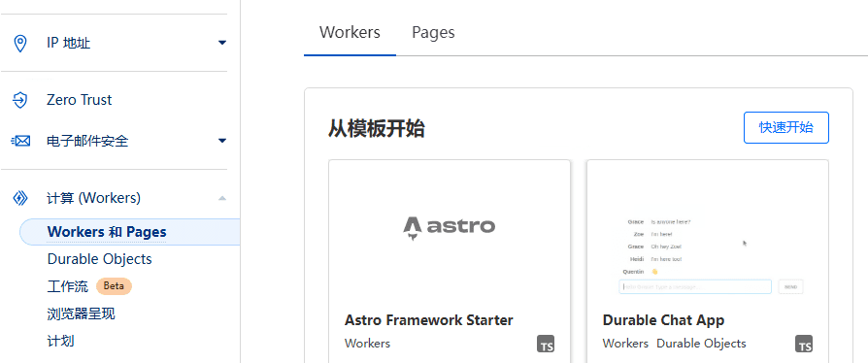Expand the 电子邮件安全 dropdown arrow
The height and width of the screenshot is (363, 868).
pos(222,141)
